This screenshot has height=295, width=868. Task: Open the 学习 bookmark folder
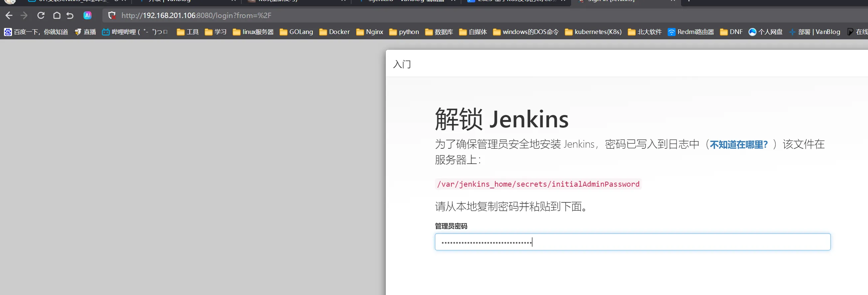pyautogui.click(x=216, y=32)
